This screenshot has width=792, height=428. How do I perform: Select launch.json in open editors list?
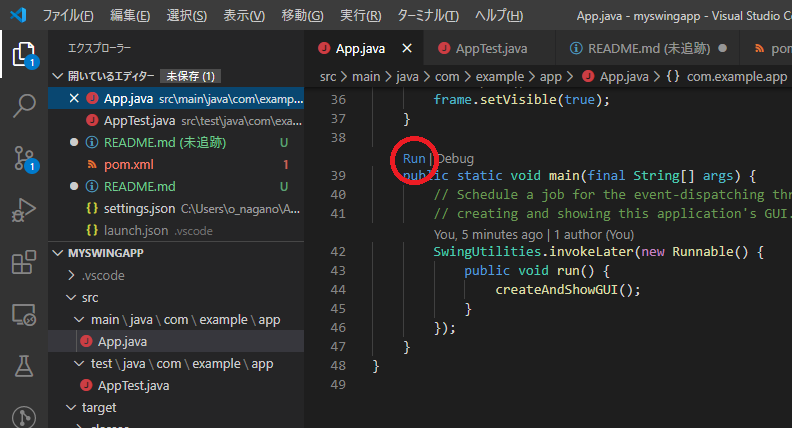[176, 230]
